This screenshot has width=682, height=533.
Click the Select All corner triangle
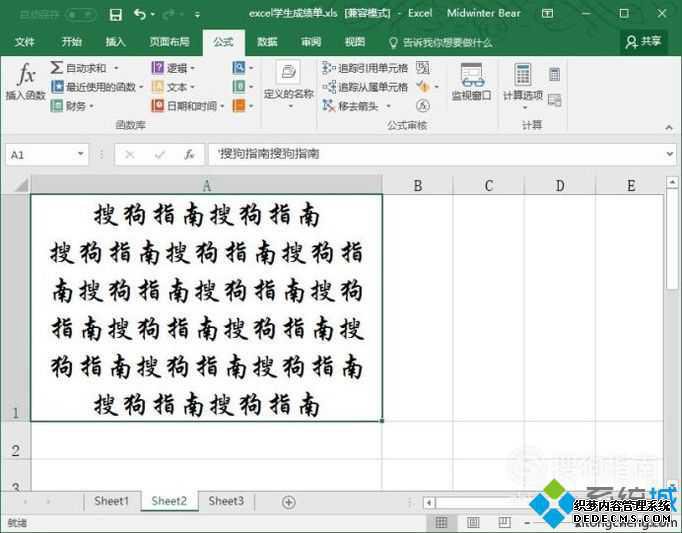(x=22, y=185)
